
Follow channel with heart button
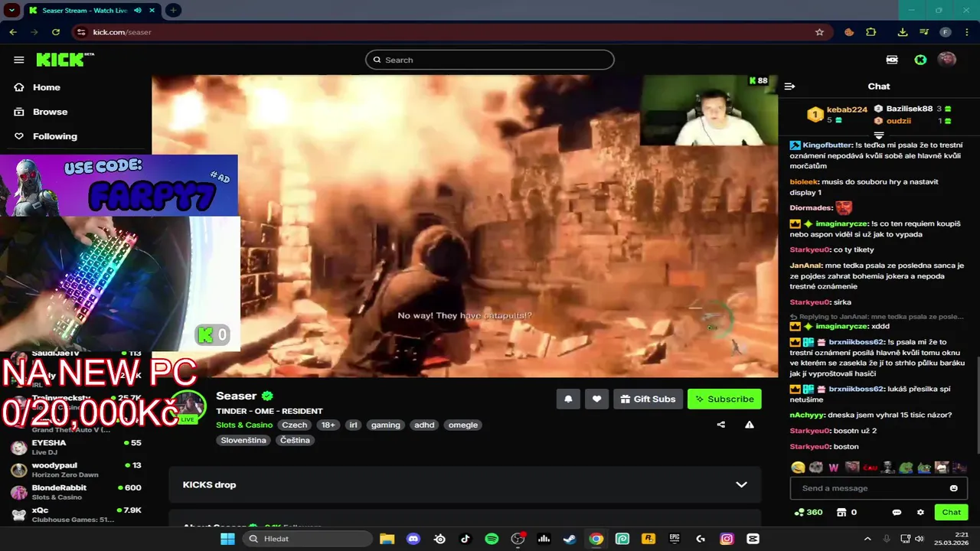coord(596,399)
